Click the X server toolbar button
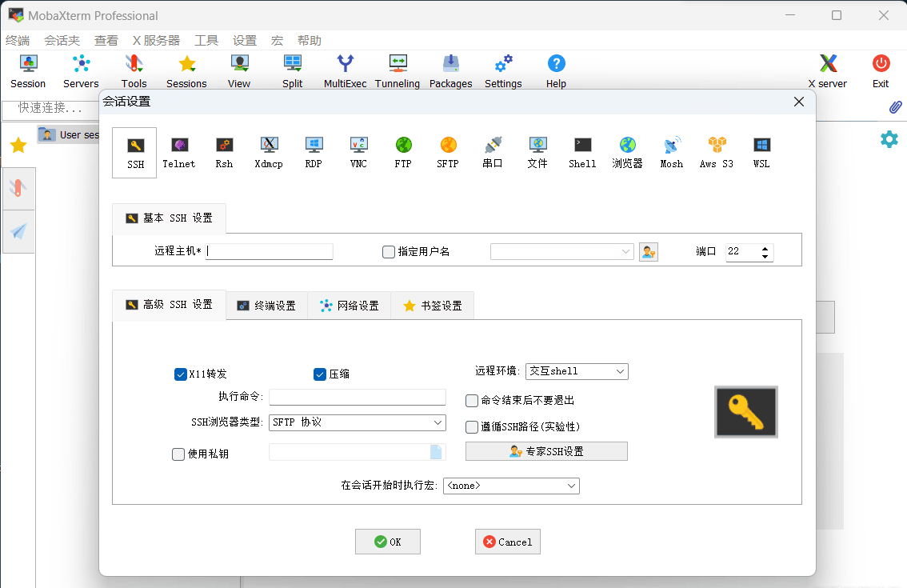This screenshot has height=588, width=907. point(828,71)
